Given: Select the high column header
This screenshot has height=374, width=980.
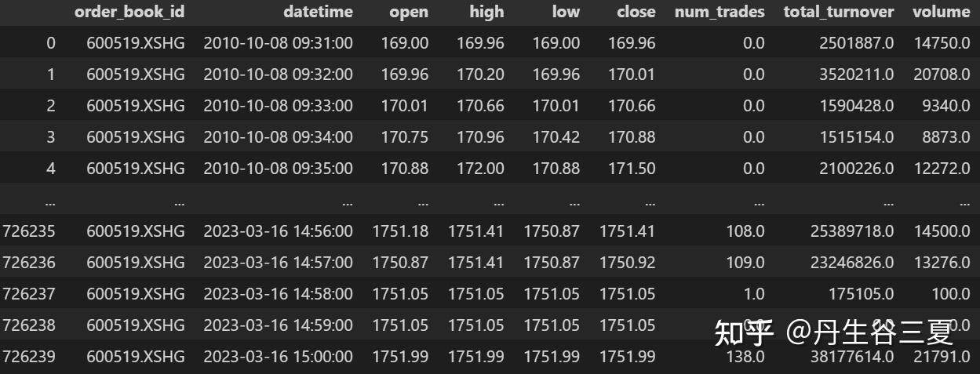Looking at the screenshot, I should point(486,12).
